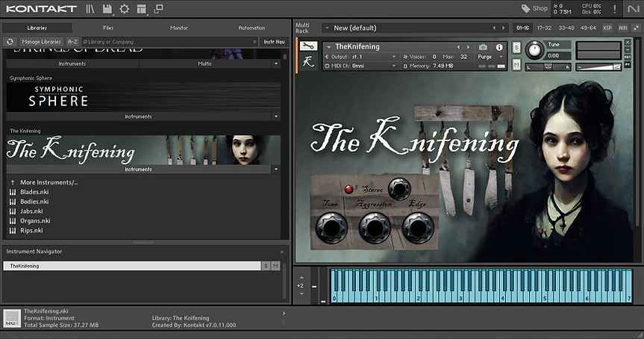Toggle the A-Z library sorting
644x339 pixels.
click(x=72, y=42)
